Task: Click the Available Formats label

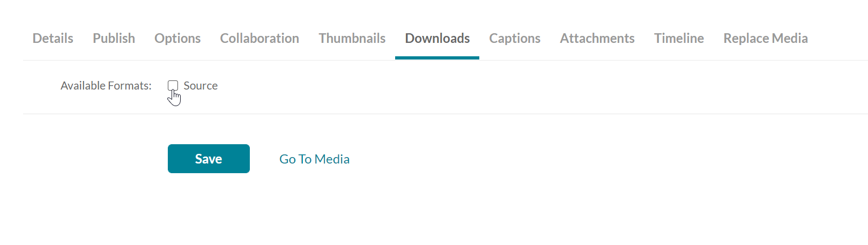Action: pos(106,86)
